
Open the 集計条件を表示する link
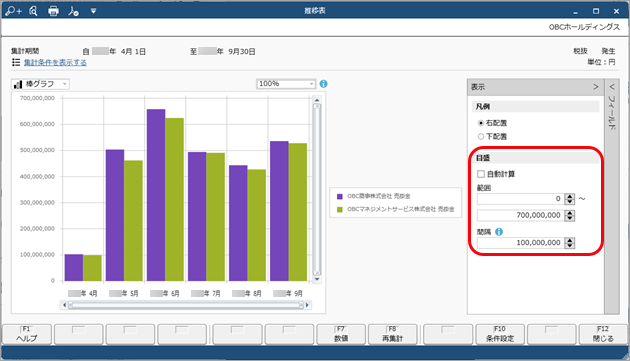click(x=55, y=62)
